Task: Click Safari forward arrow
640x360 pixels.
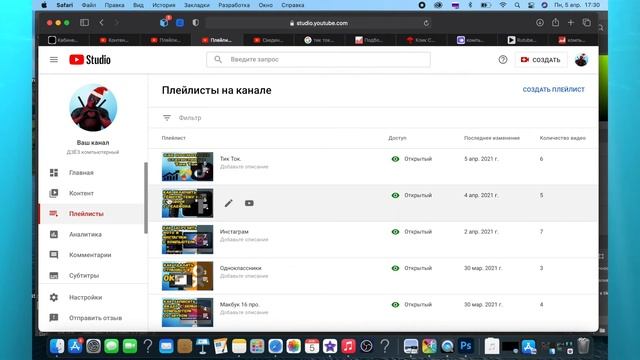Action: pyautogui.click(x=117, y=23)
